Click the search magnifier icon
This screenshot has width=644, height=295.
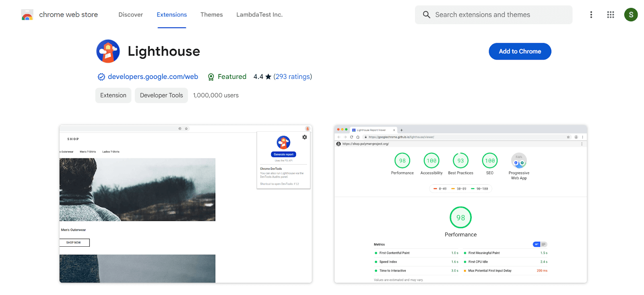pos(426,15)
